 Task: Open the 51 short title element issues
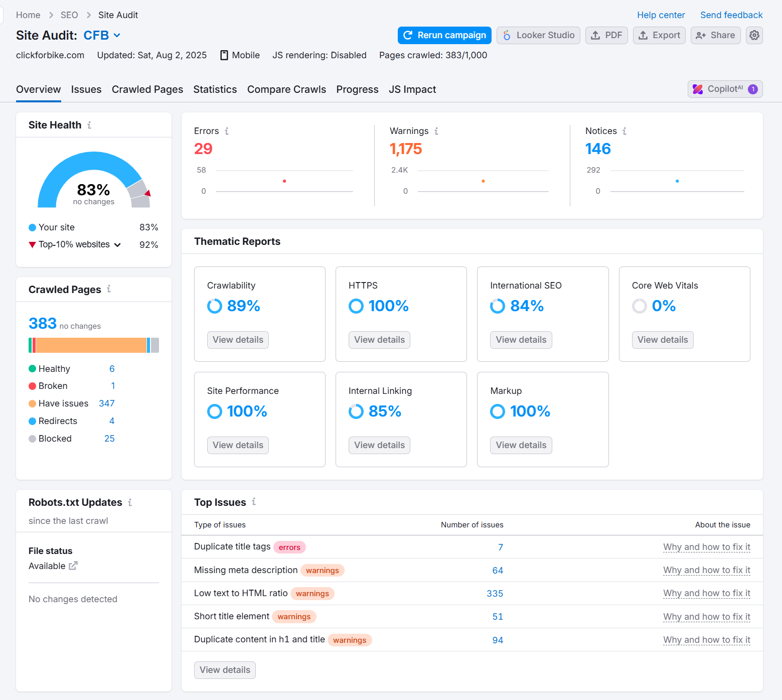click(x=498, y=617)
